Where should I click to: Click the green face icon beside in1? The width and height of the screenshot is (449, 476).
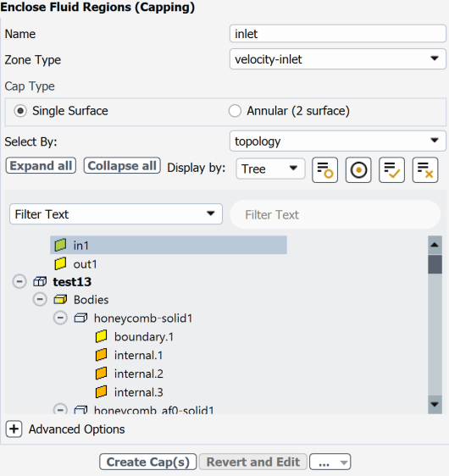coord(60,245)
